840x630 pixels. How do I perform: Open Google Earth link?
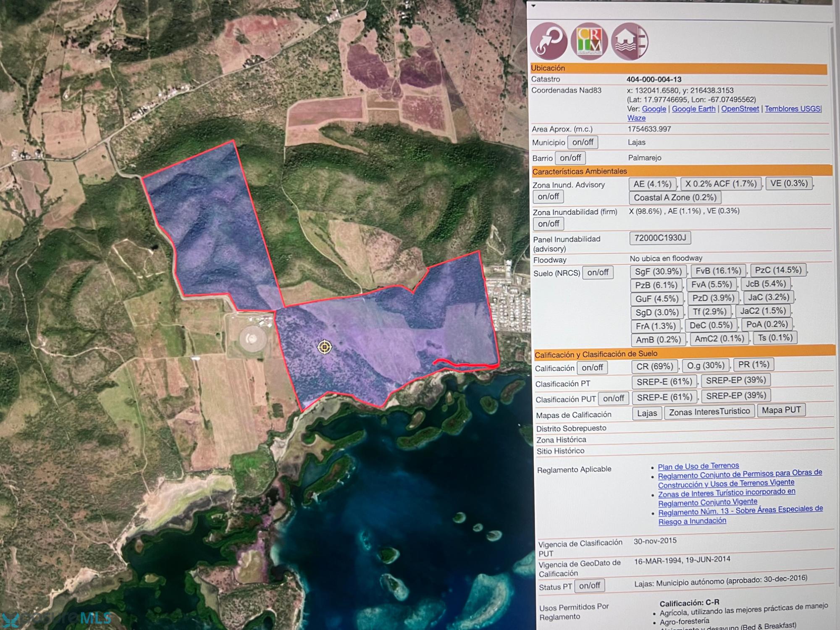693,109
